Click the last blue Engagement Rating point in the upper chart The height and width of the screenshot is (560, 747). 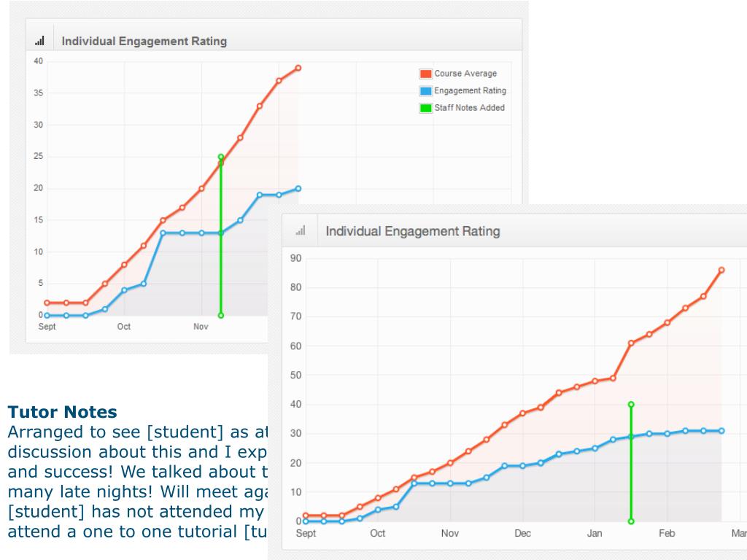(298, 188)
